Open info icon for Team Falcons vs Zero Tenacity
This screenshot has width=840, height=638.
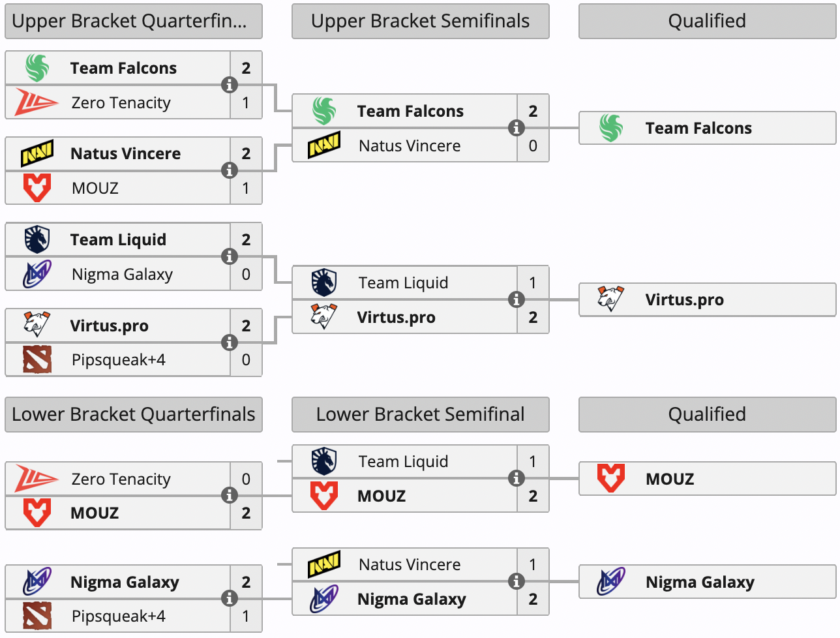(229, 85)
